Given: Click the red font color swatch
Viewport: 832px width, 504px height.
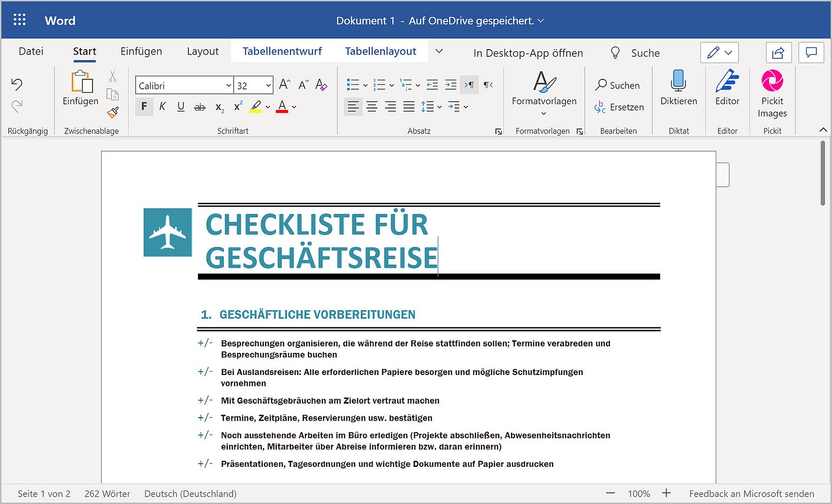Looking at the screenshot, I should [x=282, y=107].
